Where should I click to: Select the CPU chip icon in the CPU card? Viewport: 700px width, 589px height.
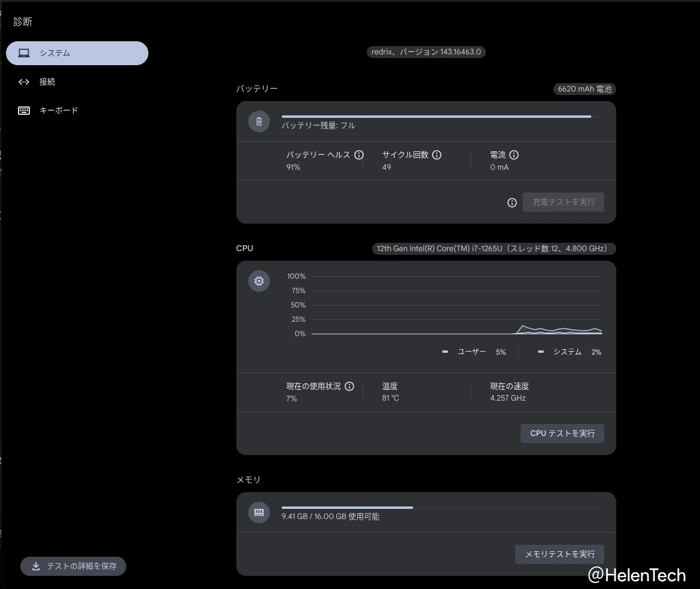coord(258,280)
